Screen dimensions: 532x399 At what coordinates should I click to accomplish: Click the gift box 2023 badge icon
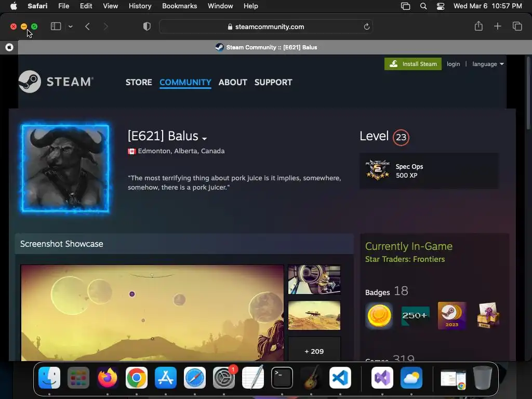[x=488, y=316]
